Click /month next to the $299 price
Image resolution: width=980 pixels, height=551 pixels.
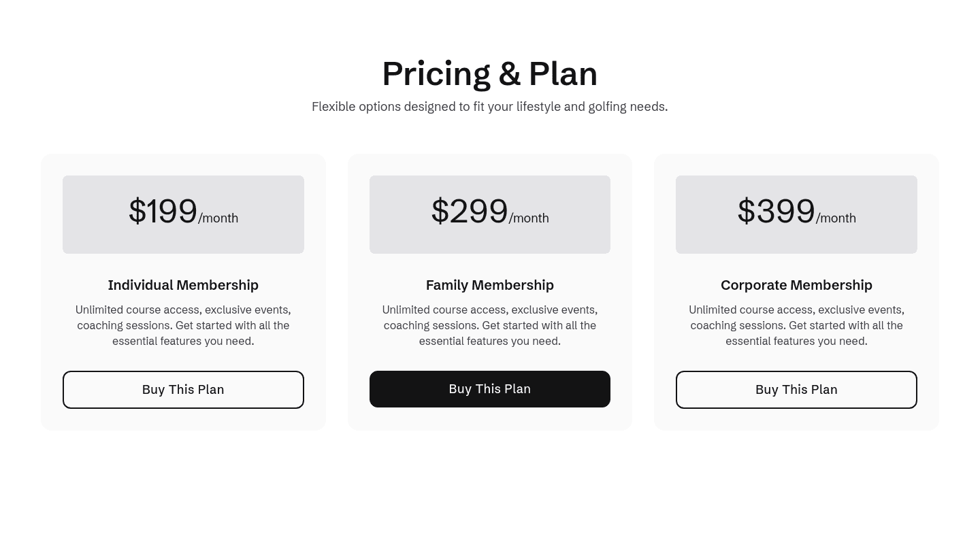pyautogui.click(x=529, y=218)
